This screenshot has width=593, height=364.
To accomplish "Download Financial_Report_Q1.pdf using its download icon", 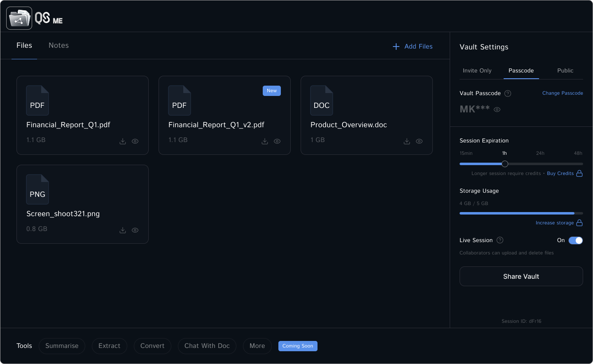I will (x=123, y=141).
